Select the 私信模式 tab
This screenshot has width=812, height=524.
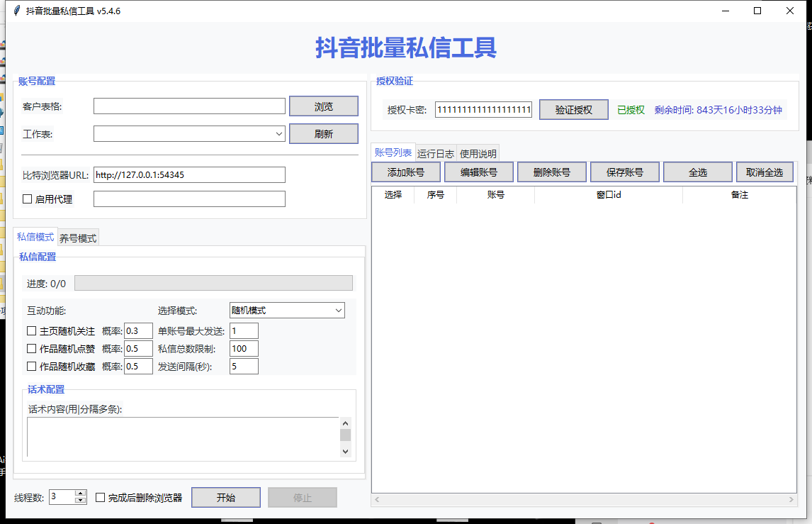[35, 237]
